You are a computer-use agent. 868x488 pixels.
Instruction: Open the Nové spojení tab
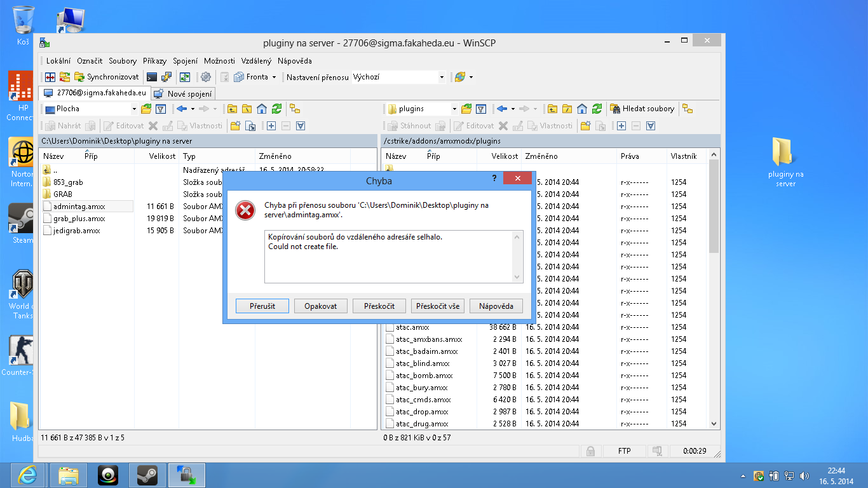183,93
